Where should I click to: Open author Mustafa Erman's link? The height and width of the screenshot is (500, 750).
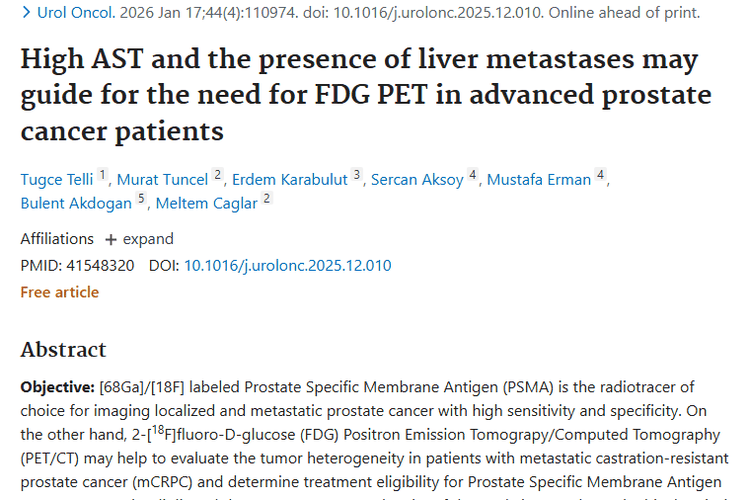540,180
